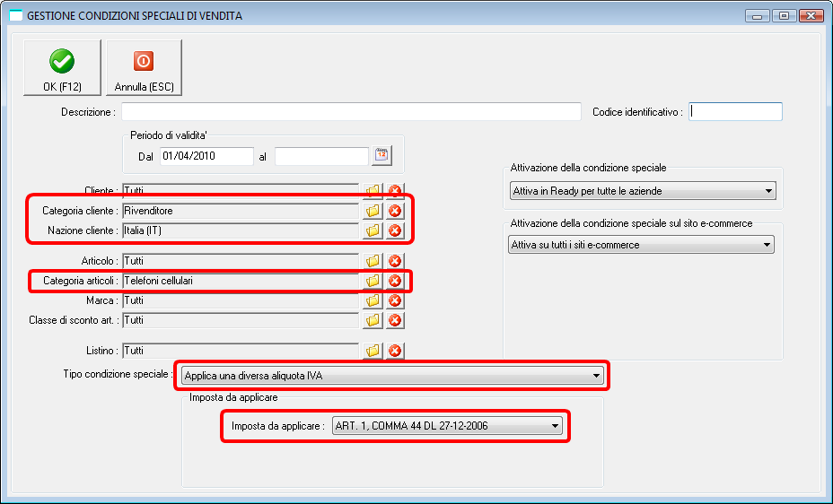Click the Classe di sconto art. Tutti field
This screenshot has height=504, width=833.
(x=241, y=320)
